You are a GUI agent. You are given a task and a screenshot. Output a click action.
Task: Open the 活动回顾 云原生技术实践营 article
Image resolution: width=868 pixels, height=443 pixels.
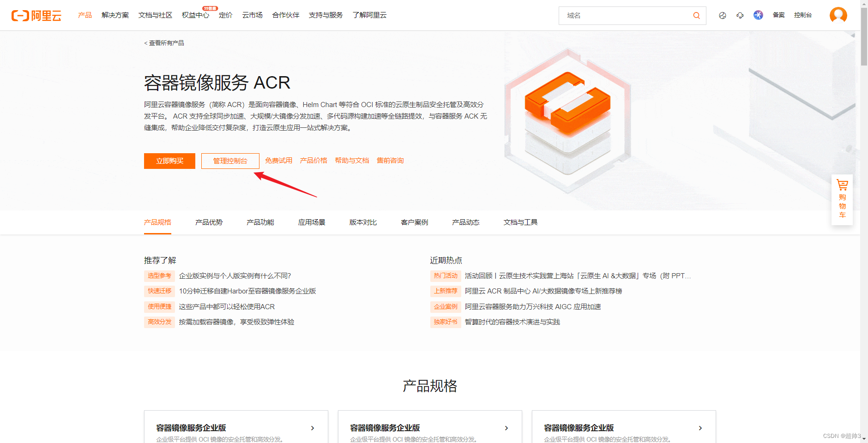[578, 276]
